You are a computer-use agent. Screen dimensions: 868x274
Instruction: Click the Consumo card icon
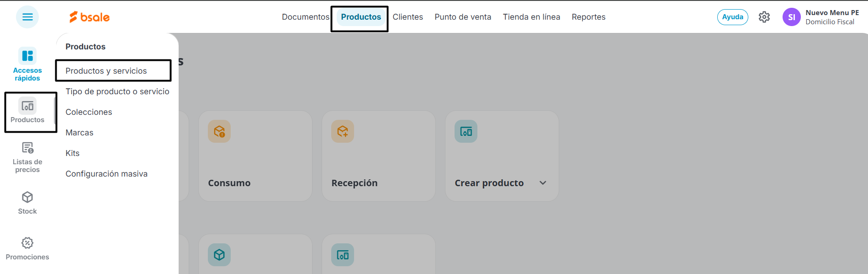tap(219, 131)
